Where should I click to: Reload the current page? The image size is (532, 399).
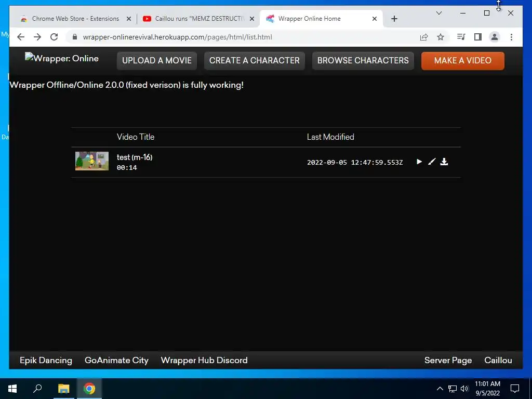point(54,37)
